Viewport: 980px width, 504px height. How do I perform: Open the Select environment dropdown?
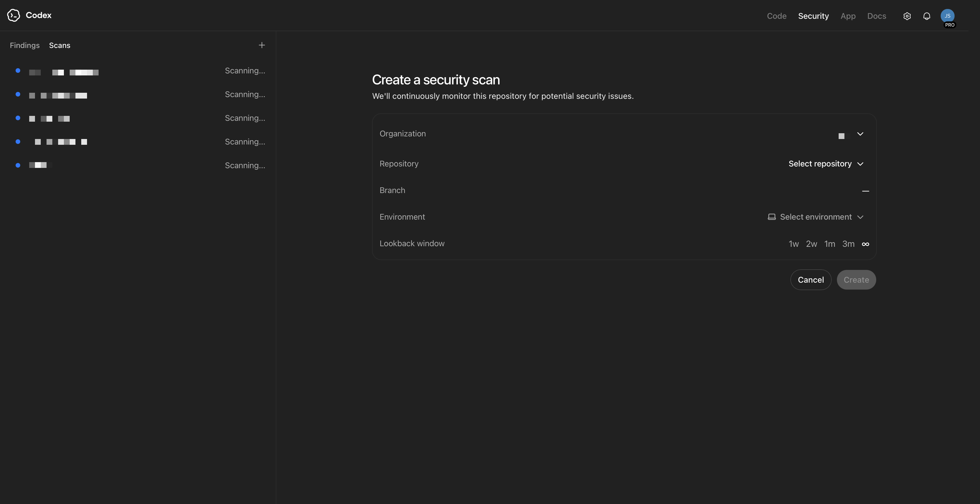(x=816, y=216)
